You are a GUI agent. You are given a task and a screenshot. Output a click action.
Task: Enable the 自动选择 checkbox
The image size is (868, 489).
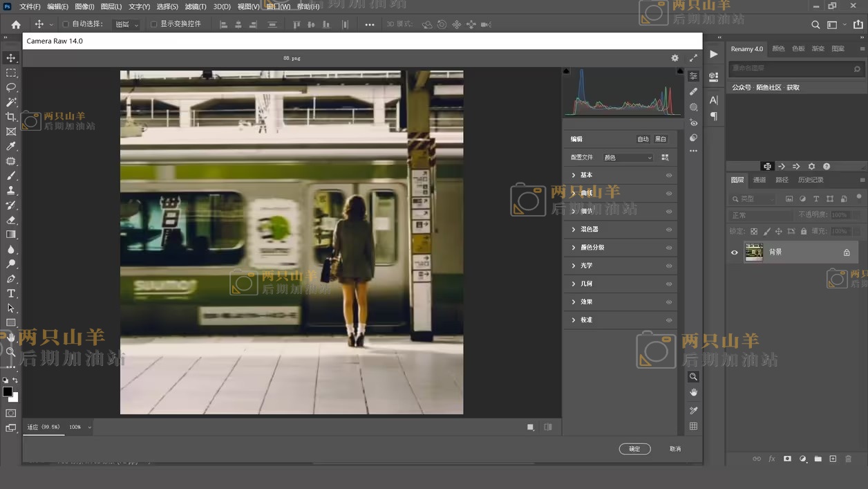click(66, 24)
